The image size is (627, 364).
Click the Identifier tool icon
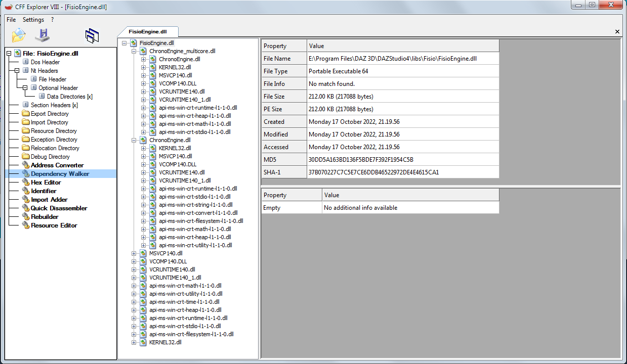26,191
